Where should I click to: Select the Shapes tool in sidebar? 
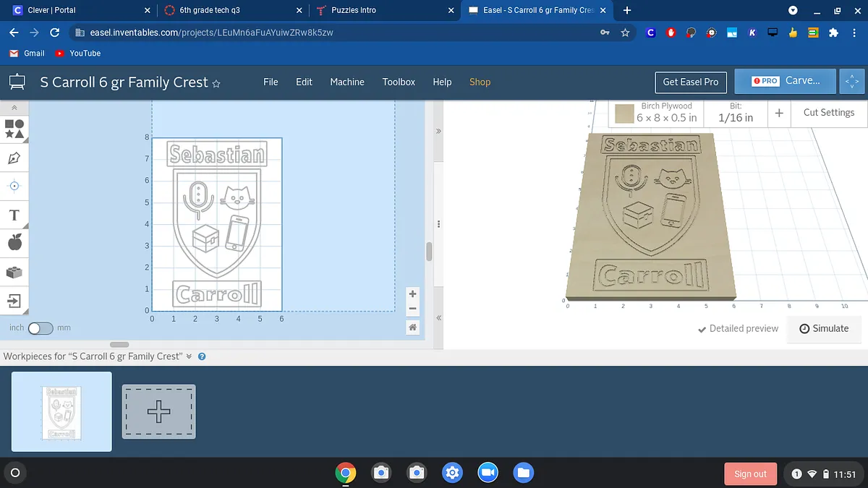14,129
